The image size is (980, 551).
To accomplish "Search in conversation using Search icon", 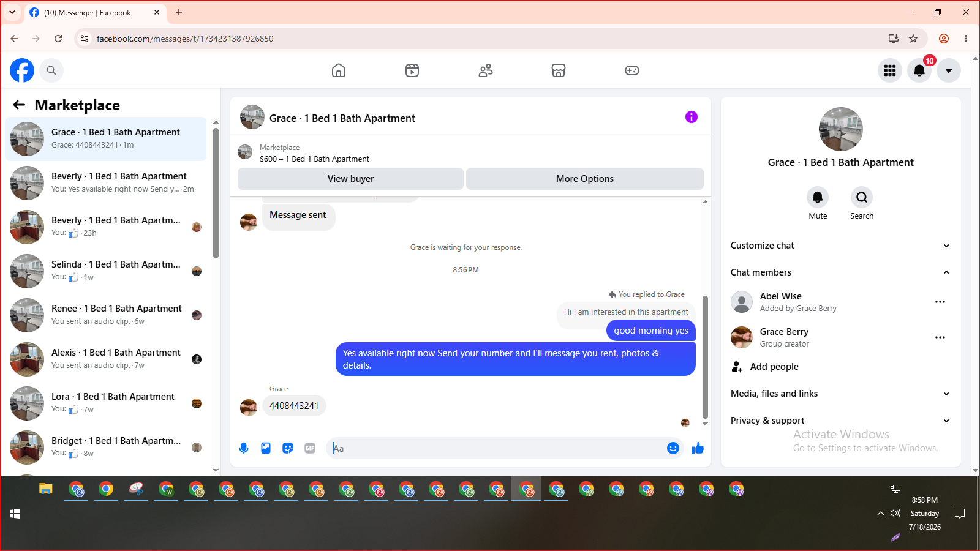I will coord(862,197).
